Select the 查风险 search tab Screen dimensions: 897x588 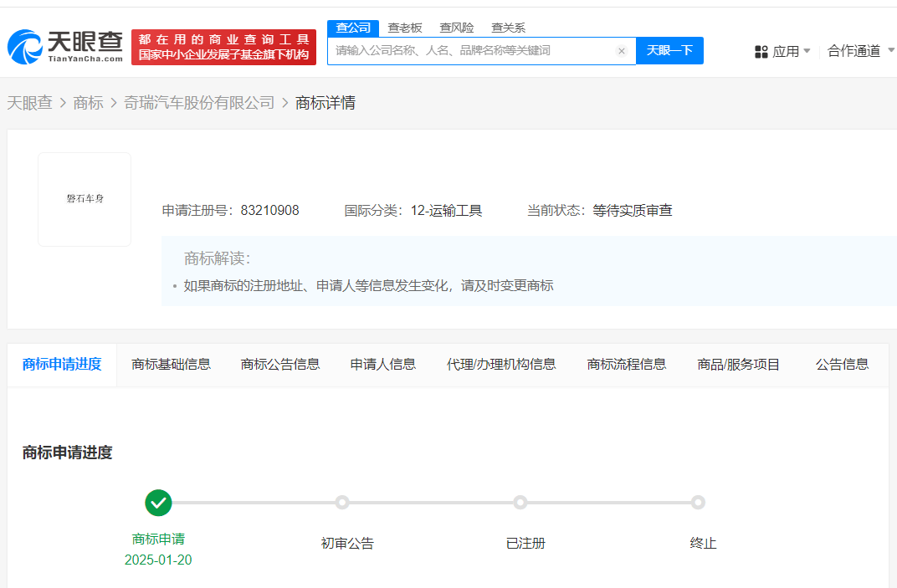pyautogui.click(x=457, y=28)
